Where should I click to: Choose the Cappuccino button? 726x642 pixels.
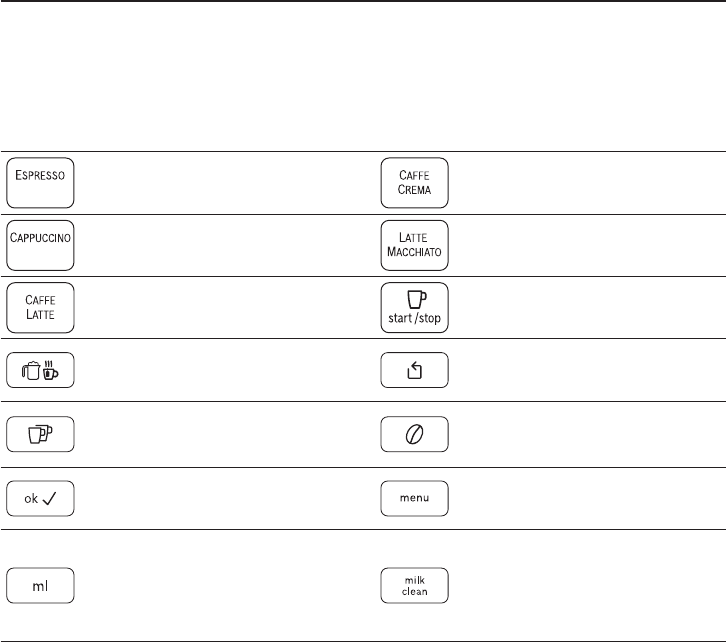click(40, 243)
